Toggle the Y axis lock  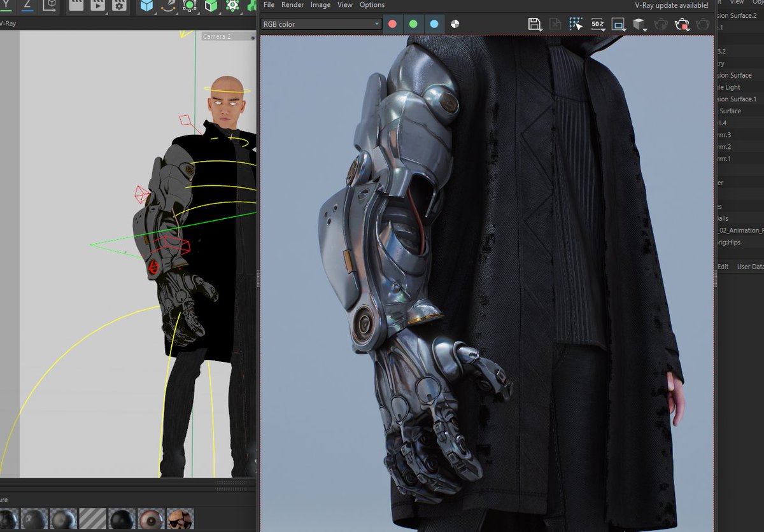click(6, 5)
